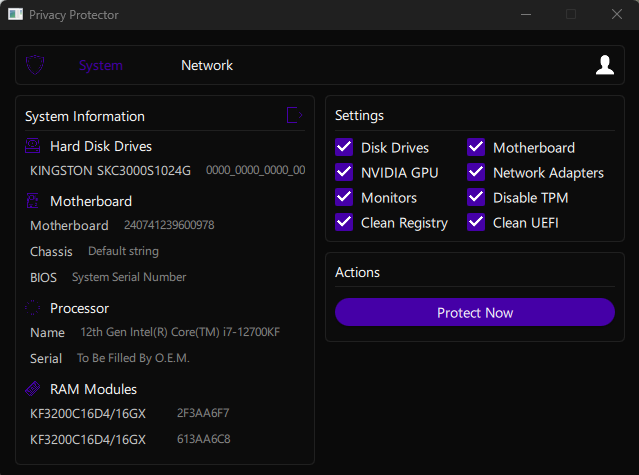
Task: Click the Motherboard section icon
Action: 33,200
